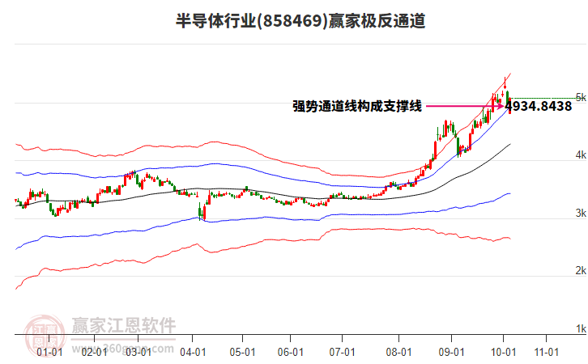Click the 01-01 date label

click(x=49, y=353)
